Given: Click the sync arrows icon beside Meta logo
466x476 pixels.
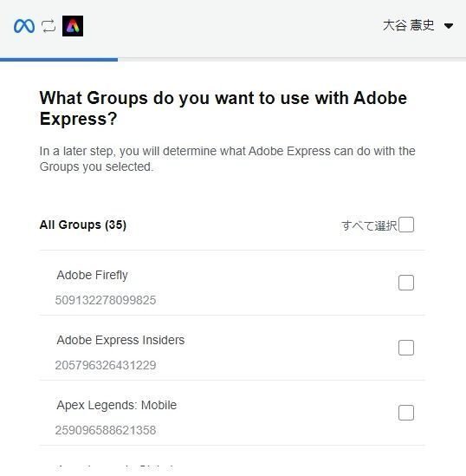Looking at the screenshot, I should [49, 26].
